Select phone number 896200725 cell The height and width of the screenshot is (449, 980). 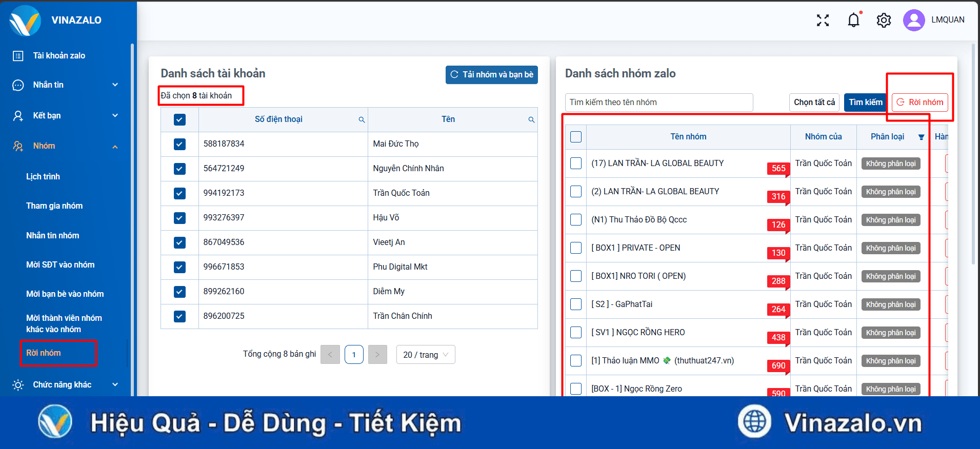(x=283, y=316)
